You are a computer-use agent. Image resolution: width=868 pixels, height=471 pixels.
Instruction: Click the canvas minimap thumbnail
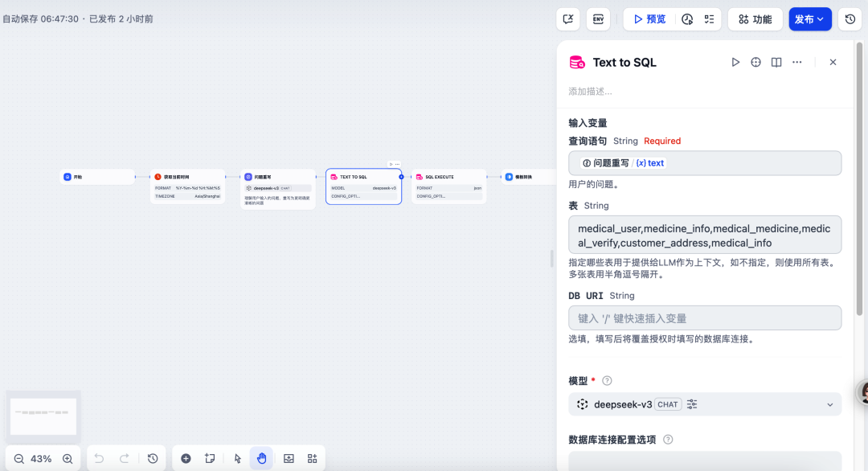43,417
